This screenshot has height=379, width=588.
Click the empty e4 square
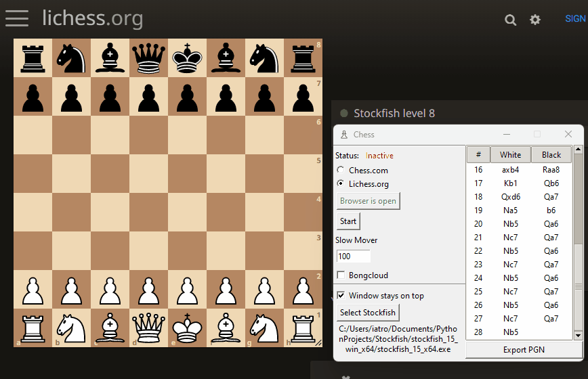[x=187, y=212]
